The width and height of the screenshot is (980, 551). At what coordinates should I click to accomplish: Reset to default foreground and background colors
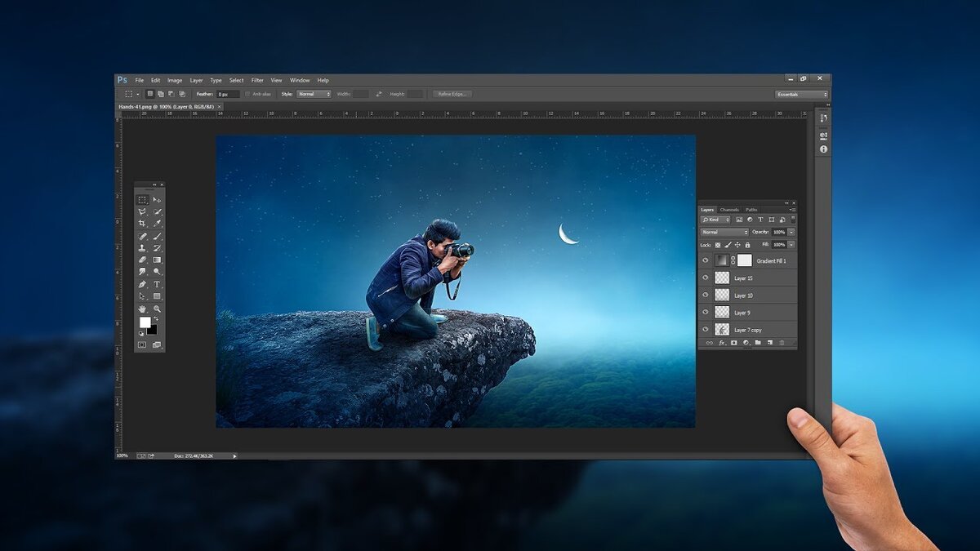pos(141,334)
